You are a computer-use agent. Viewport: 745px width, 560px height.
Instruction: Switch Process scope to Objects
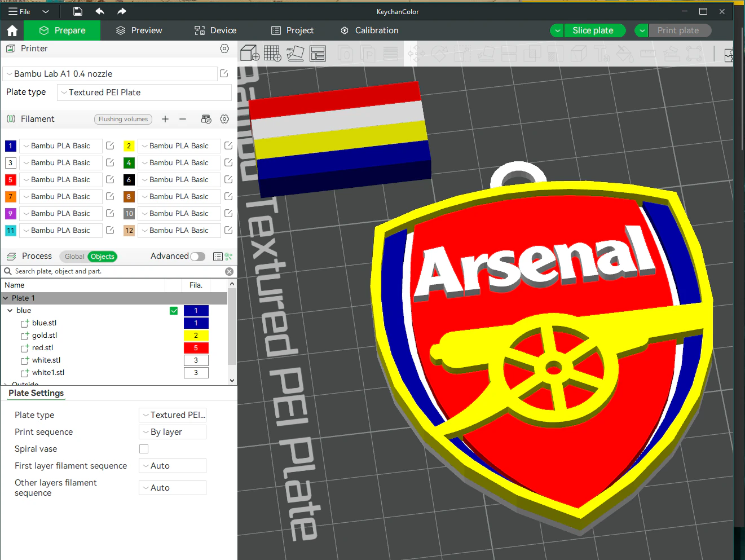coord(103,257)
